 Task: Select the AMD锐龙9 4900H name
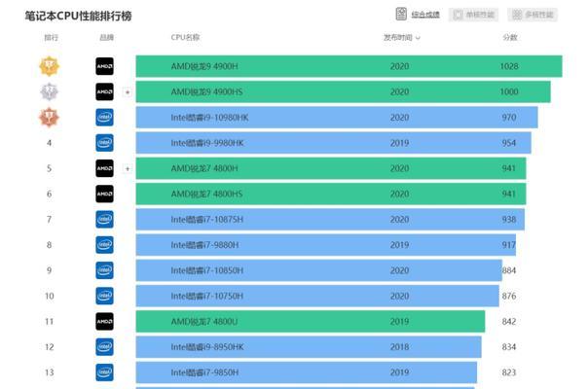[x=204, y=66]
